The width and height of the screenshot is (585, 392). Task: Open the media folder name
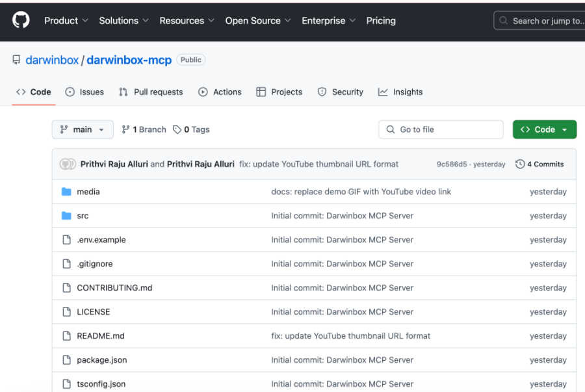(x=88, y=192)
